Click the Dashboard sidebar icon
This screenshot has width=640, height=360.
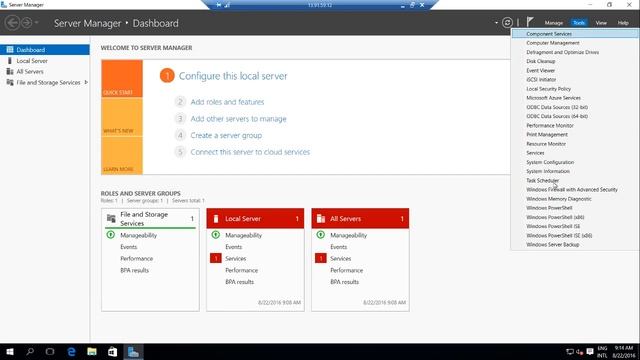coord(10,50)
